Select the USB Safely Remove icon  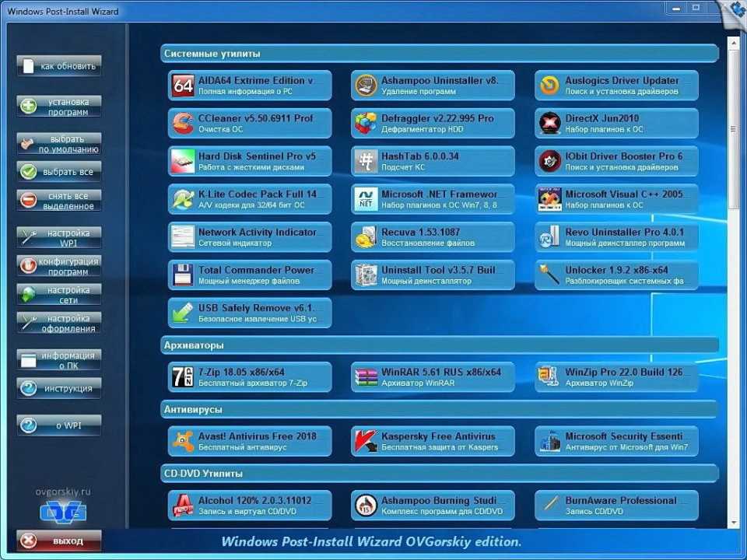coord(183,313)
